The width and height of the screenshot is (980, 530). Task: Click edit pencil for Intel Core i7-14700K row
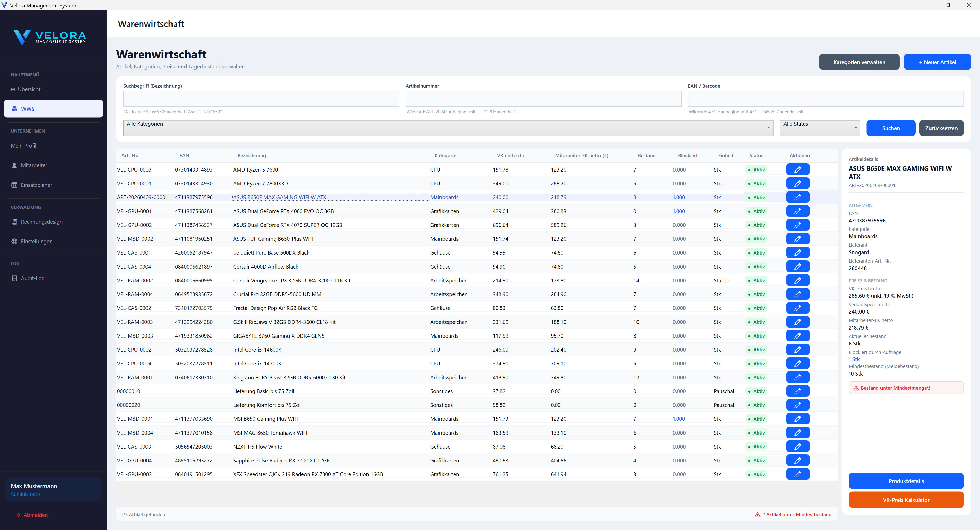pyautogui.click(x=797, y=363)
